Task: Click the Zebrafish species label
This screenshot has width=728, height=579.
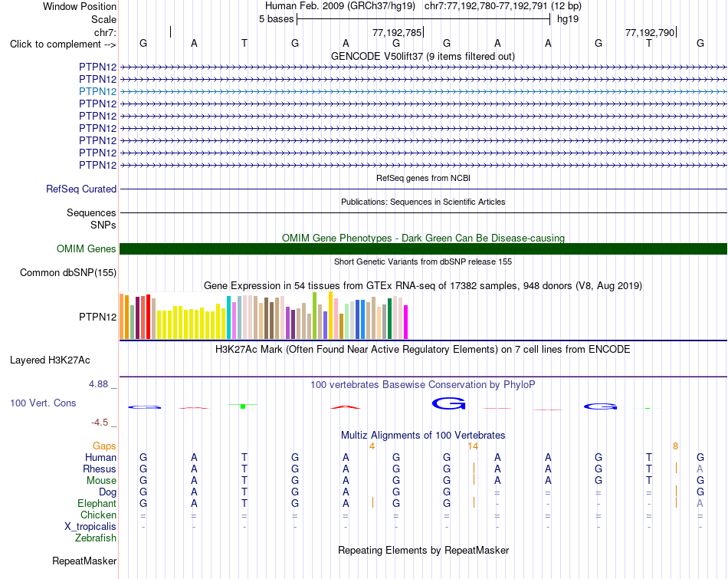Action: pyautogui.click(x=96, y=538)
